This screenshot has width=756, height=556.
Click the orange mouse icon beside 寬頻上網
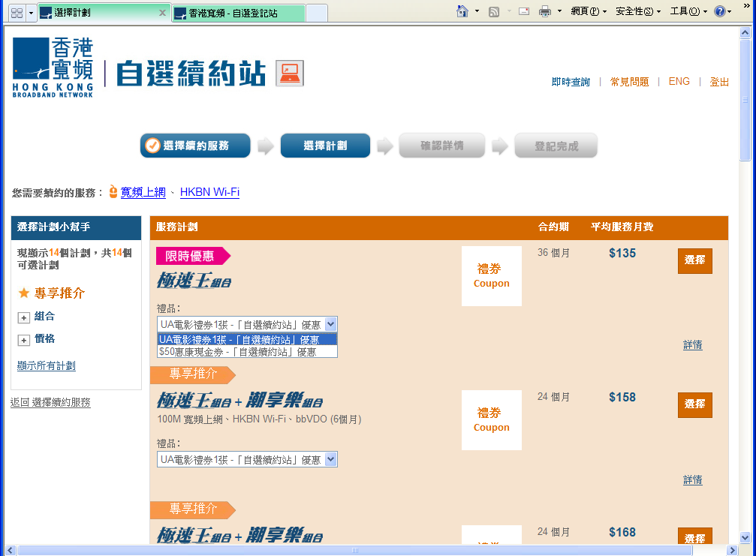click(113, 191)
